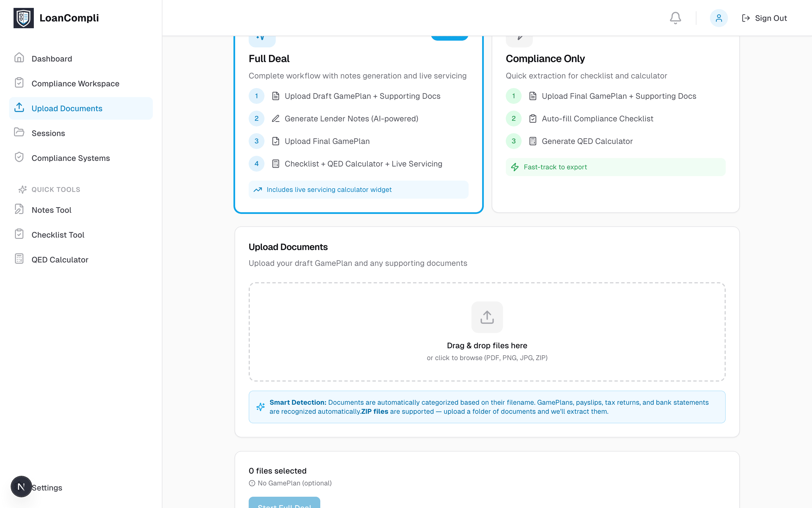Image resolution: width=812 pixels, height=508 pixels.
Task: Click 'Auto-fill Compliance Checklist' step
Action: [597, 119]
